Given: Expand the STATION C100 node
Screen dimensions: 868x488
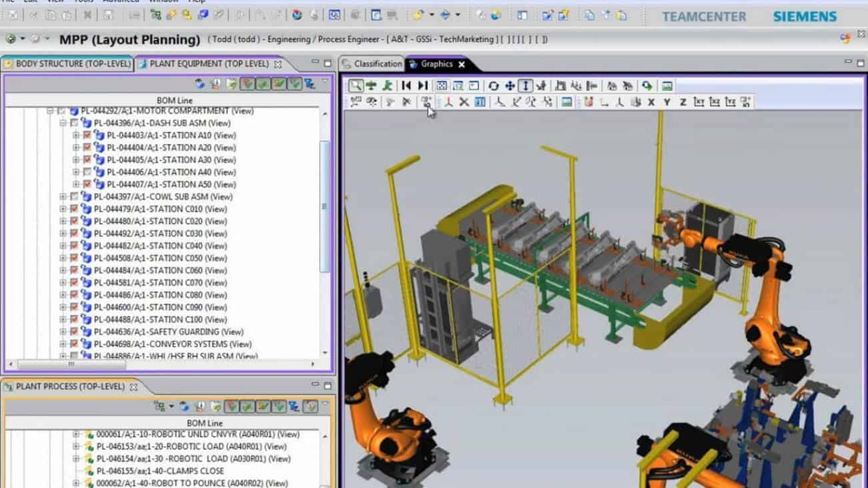Looking at the screenshot, I should coord(63,319).
